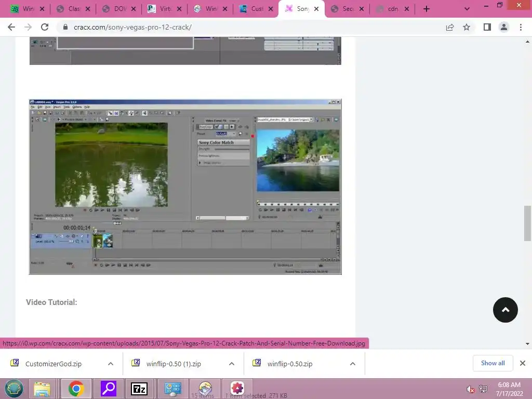Share this page using the share icon
532x399 pixels.
pos(450,27)
